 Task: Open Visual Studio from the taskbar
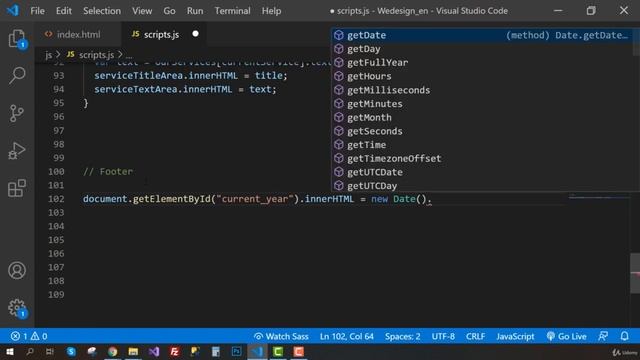pos(154,352)
